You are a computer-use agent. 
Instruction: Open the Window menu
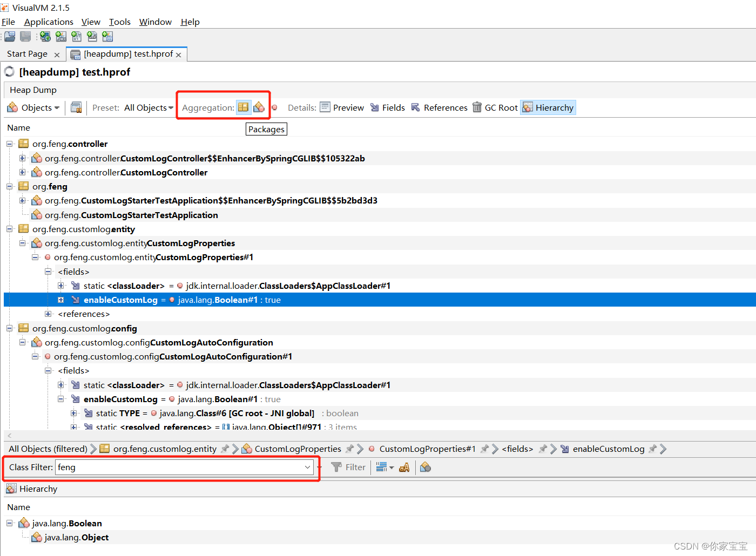click(156, 22)
